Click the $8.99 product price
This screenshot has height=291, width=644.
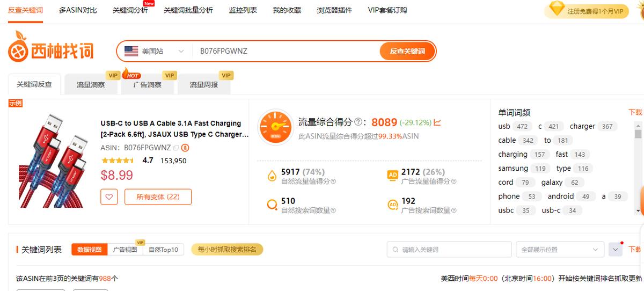coord(117,176)
